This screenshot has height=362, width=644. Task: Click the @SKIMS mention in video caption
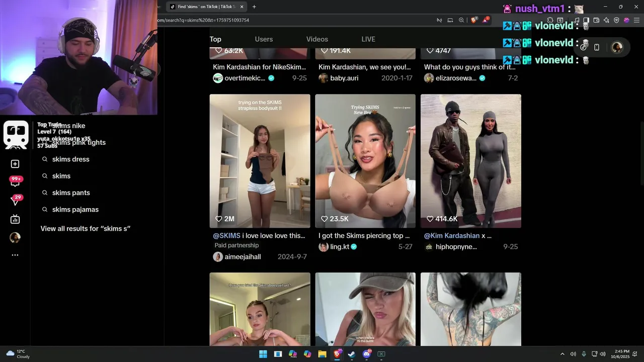[226, 235]
